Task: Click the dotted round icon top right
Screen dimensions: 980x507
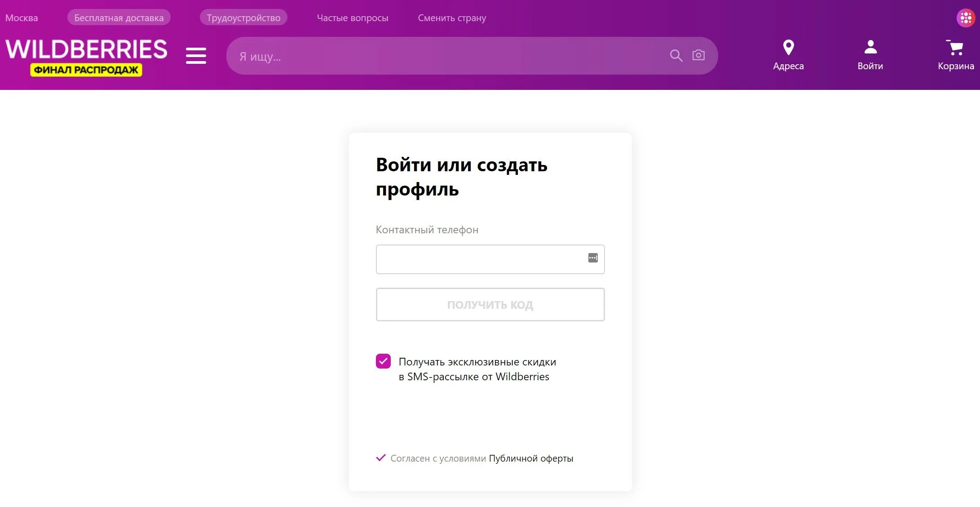Action: (x=965, y=18)
